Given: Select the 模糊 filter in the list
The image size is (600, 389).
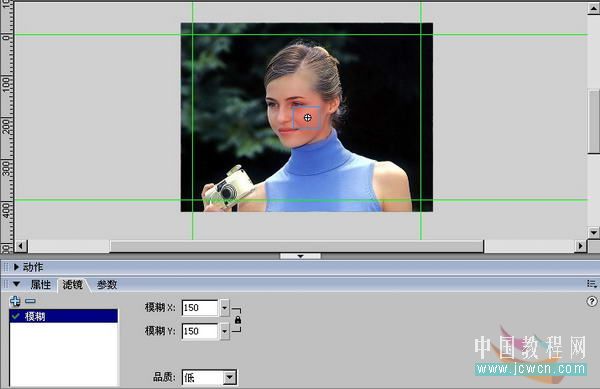Looking at the screenshot, I should (64, 316).
